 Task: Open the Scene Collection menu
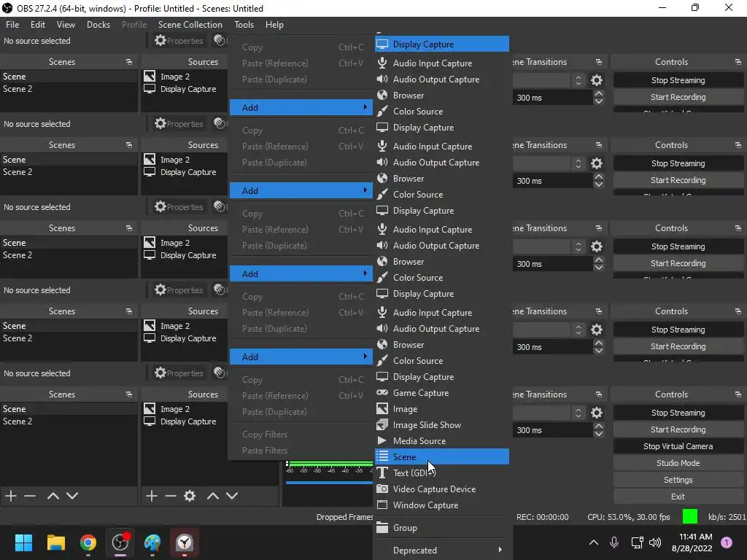tap(190, 25)
